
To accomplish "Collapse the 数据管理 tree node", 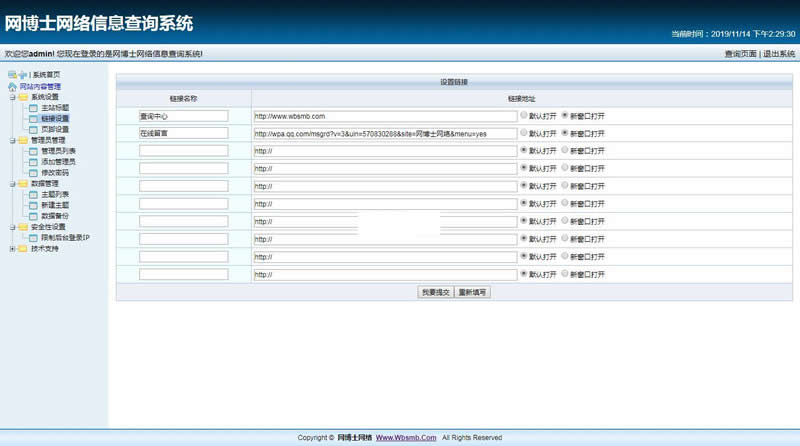I will tap(12, 184).
